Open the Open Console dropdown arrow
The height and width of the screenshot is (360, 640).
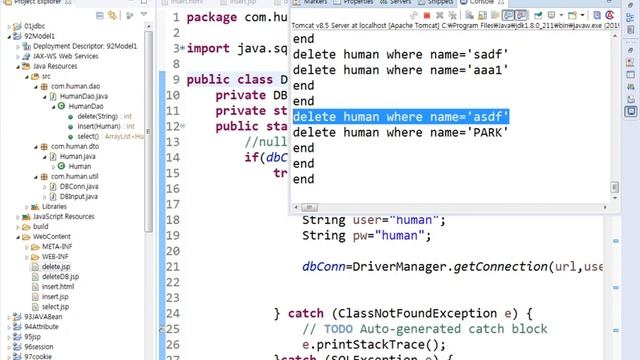click(x=582, y=16)
